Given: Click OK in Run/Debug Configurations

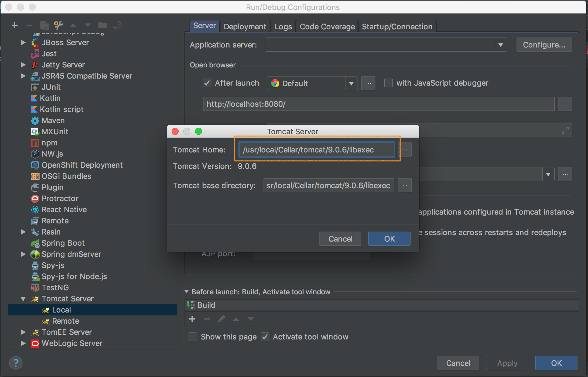Looking at the screenshot, I should tap(556, 363).
